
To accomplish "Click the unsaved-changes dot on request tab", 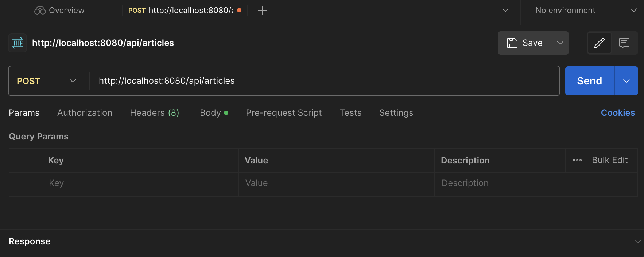I will coord(239,11).
